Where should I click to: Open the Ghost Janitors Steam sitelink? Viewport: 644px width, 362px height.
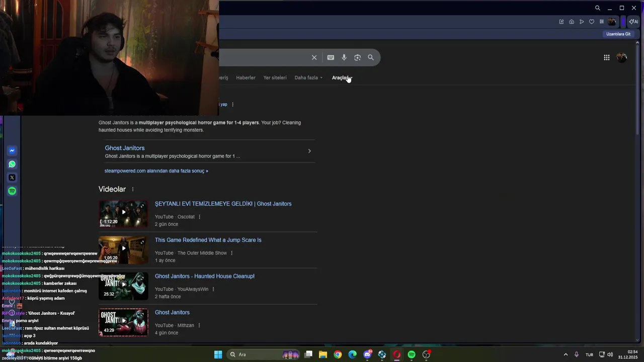coord(124,148)
